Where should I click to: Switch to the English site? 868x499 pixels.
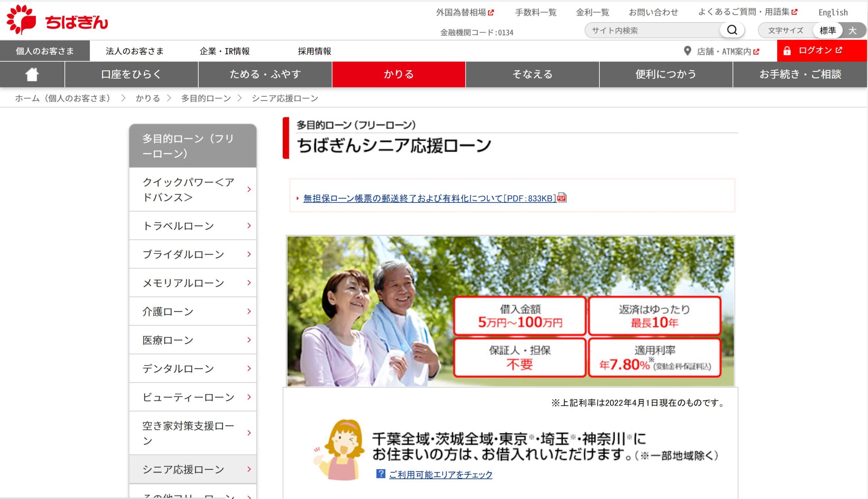pyautogui.click(x=833, y=13)
